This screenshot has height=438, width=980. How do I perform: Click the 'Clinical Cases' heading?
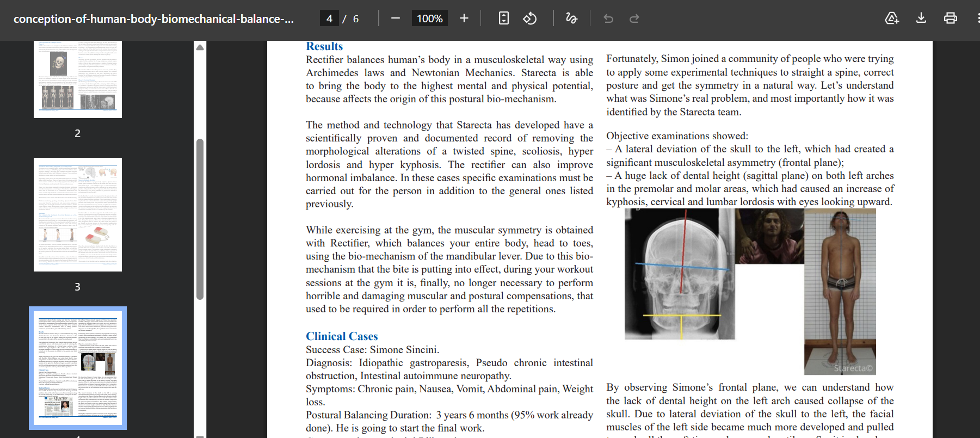341,336
